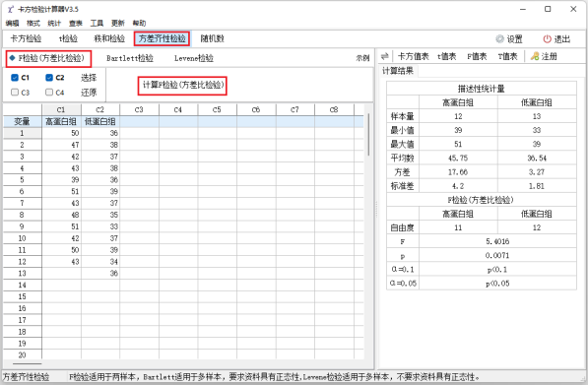Click the 注册 key icon

(x=535, y=56)
